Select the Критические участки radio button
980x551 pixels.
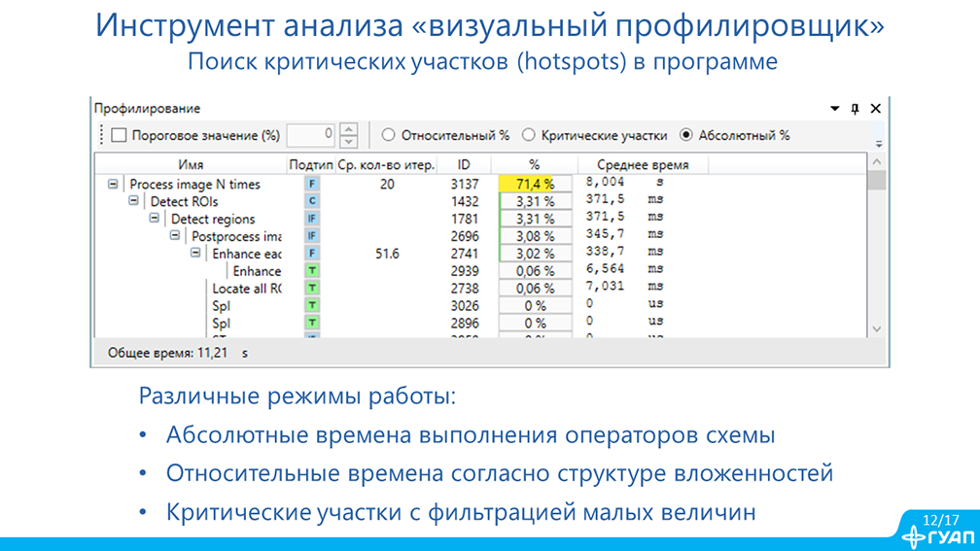click(x=529, y=136)
